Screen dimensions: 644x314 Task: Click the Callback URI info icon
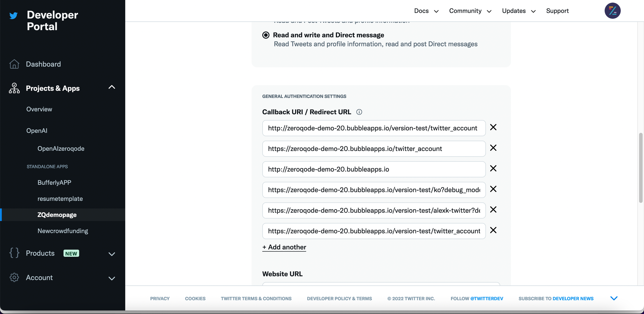click(359, 112)
